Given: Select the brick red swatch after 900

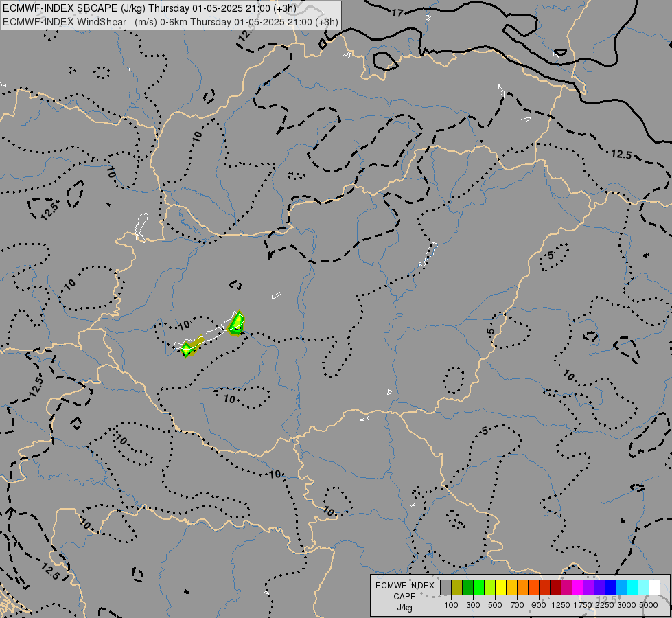Looking at the screenshot, I should tap(545, 587).
